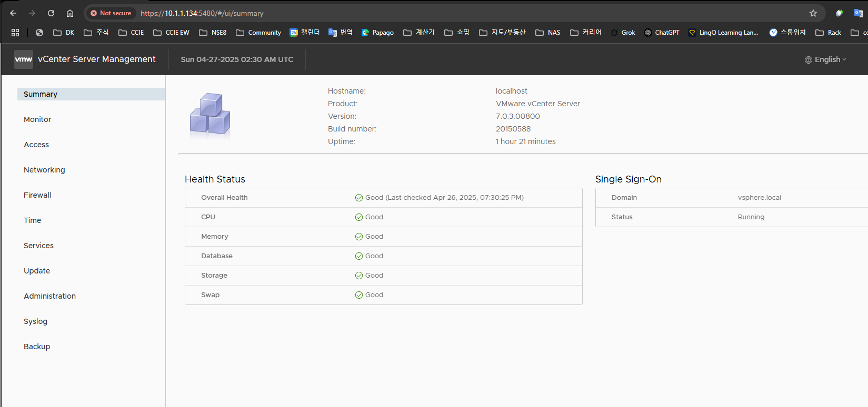The image size is (868, 407).
Task: Click the Memory good checkmark icon
Action: click(359, 237)
